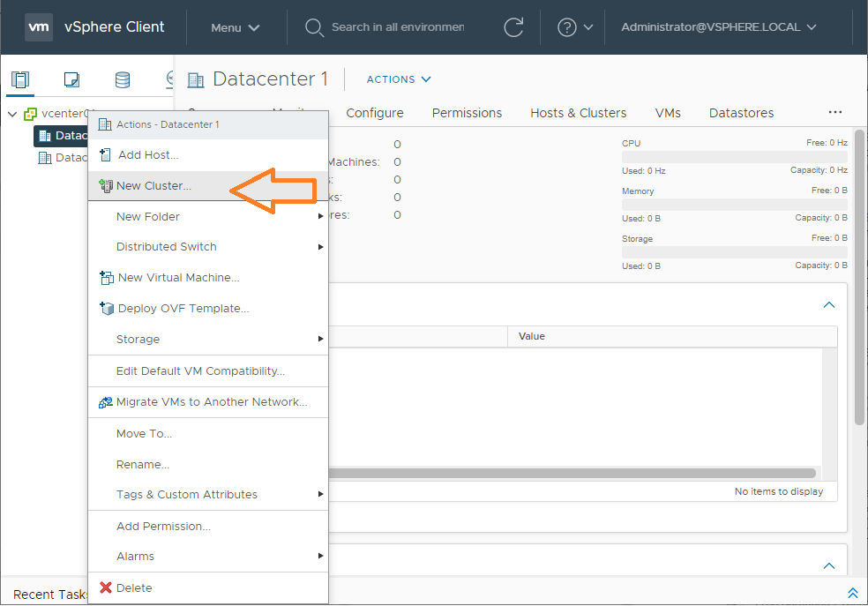The image size is (868, 606).
Task: Click the horizontal scrollbar in attributes table
Action: [x=572, y=473]
